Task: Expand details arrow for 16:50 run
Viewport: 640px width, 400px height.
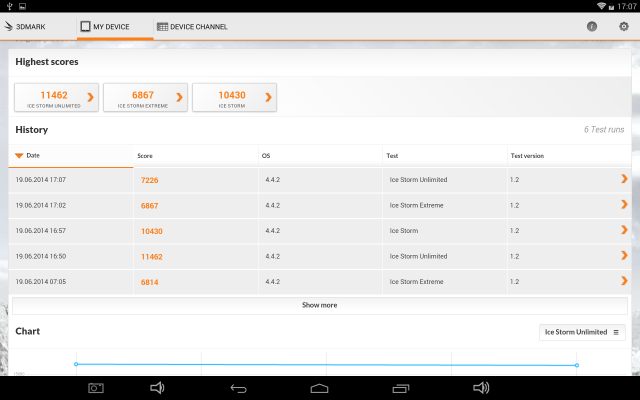Action: 624,256
